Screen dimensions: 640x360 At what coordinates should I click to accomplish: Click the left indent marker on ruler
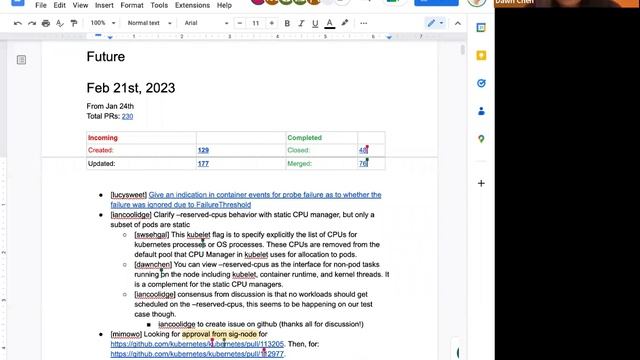tap(110, 38)
